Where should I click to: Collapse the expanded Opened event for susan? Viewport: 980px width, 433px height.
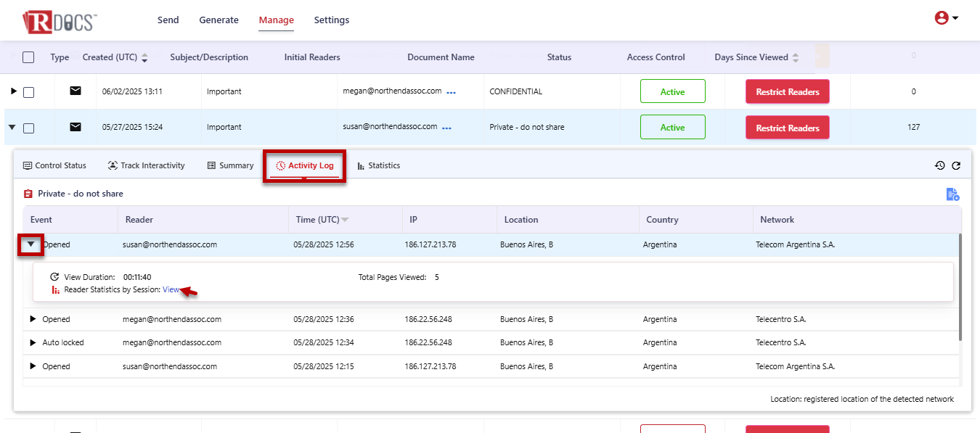point(31,244)
